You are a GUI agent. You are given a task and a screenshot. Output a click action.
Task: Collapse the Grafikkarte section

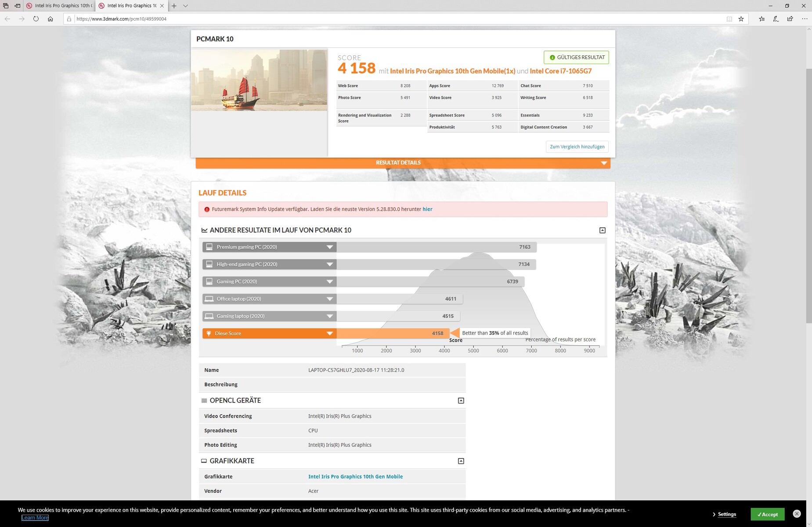pyautogui.click(x=461, y=461)
